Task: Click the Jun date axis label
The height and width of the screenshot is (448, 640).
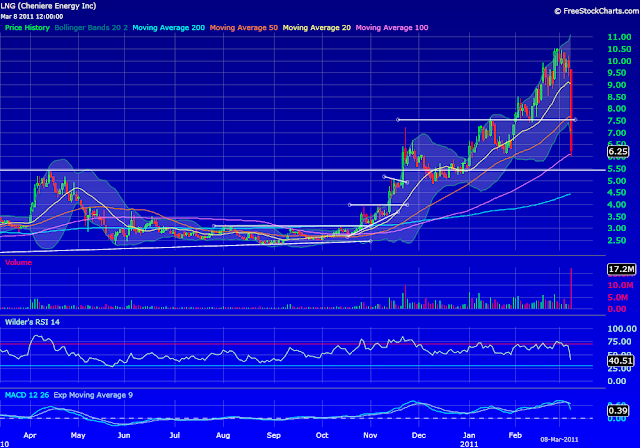Action: pos(124,435)
